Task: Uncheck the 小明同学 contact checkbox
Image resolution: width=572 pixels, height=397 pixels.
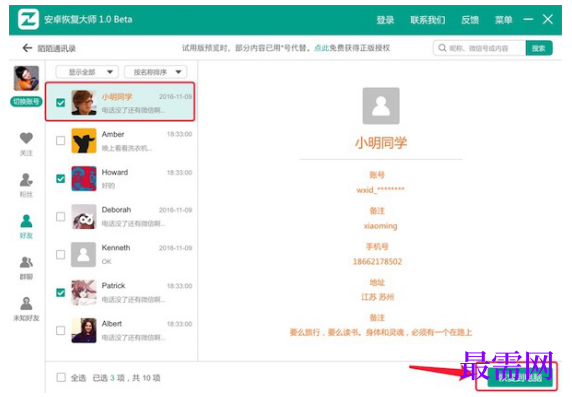Action: coord(61,103)
